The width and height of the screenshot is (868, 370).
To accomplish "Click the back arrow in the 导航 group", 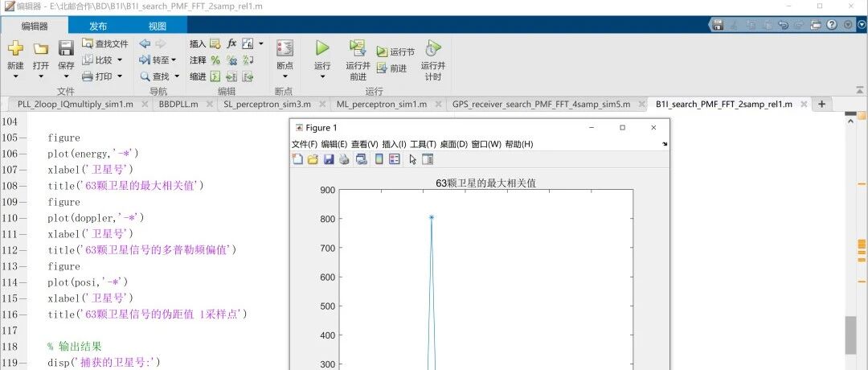I will click(x=145, y=43).
